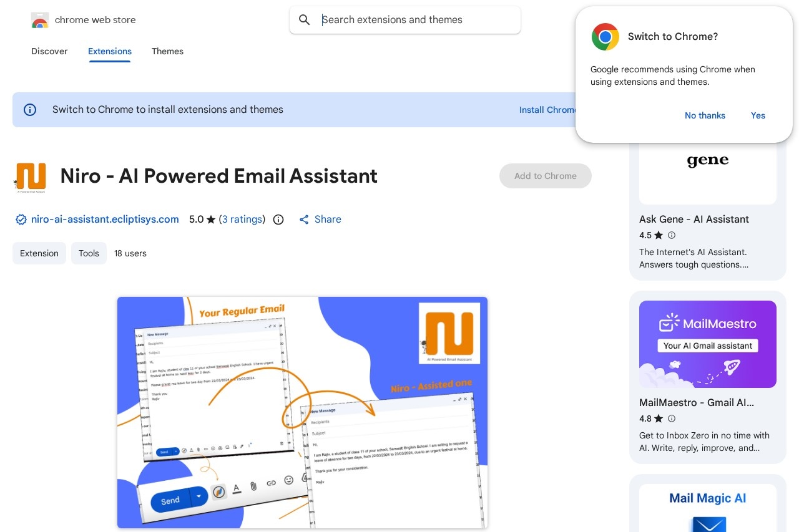This screenshot has height=532, width=799.
Task: Open niro-ai-assistant.ecliptisys.com publisher link
Action: pyautogui.click(x=105, y=220)
